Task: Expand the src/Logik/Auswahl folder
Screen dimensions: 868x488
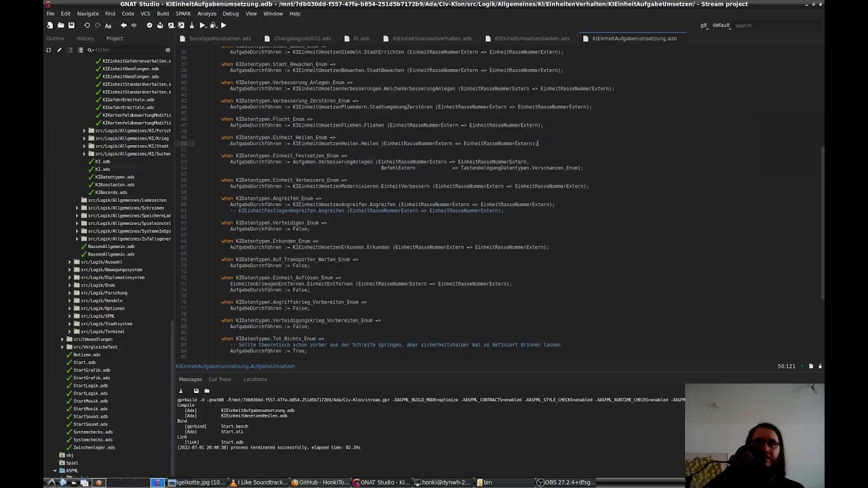Action: pyautogui.click(x=69, y=262)
